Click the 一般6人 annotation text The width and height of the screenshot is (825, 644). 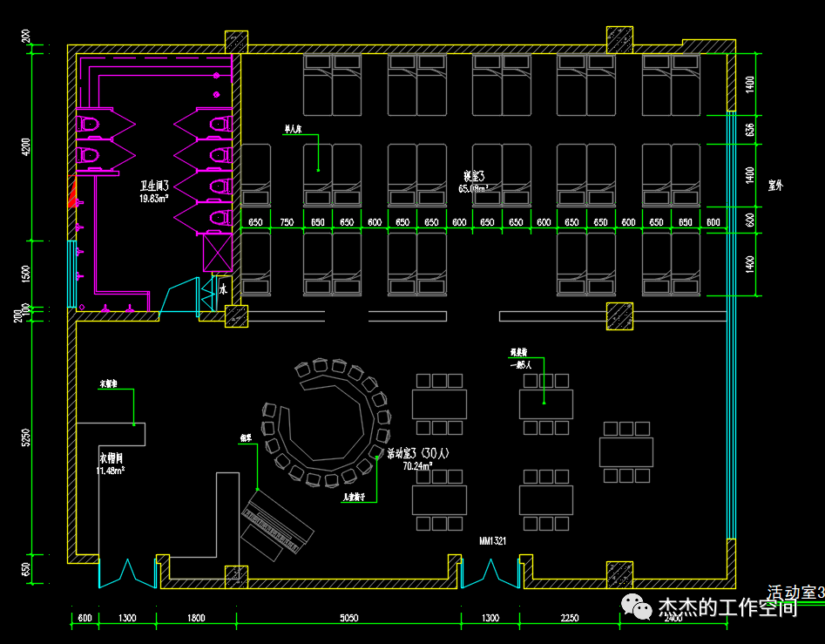pyautogui.click(x=521, y=364)
